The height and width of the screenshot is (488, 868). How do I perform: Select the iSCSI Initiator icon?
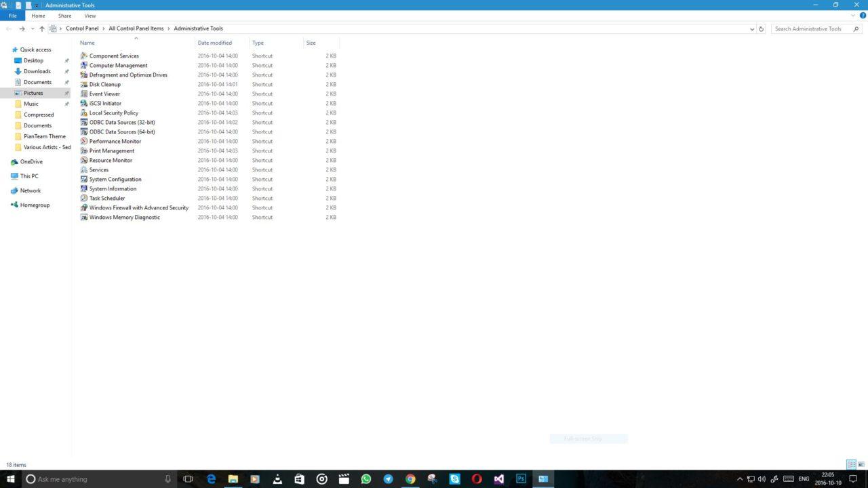click(84, 103)
